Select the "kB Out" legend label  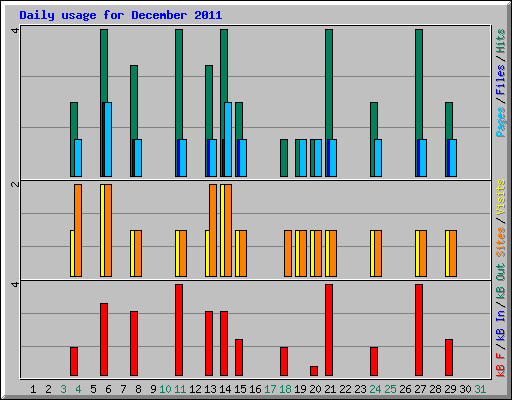click(x=501, y=272)
